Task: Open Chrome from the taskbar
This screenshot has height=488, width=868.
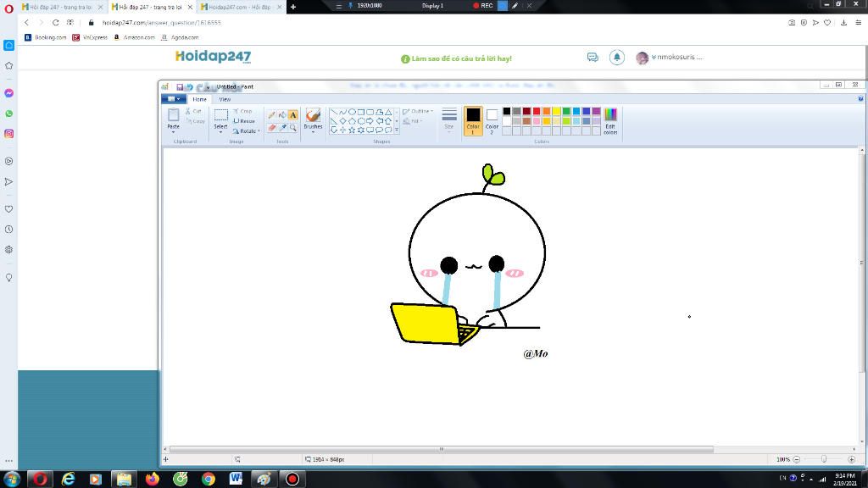Action: coord(209,479)
